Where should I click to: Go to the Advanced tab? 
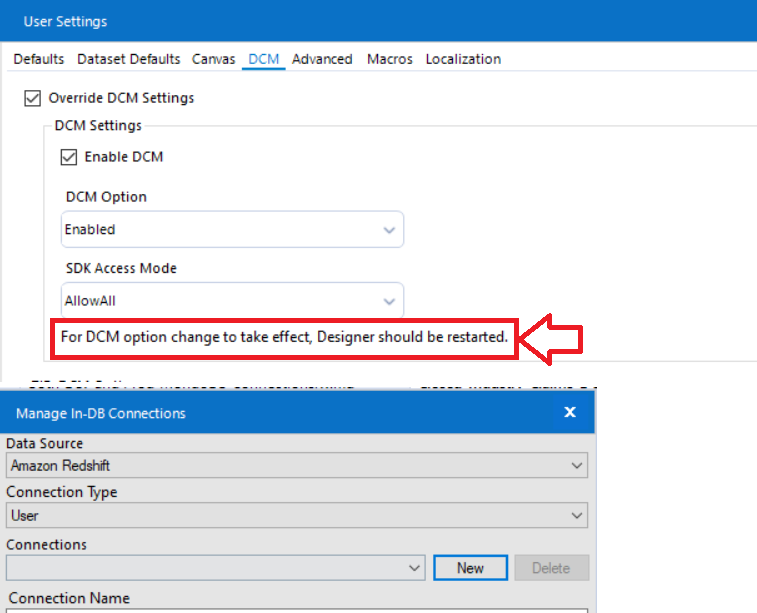(x=322, y=59)
